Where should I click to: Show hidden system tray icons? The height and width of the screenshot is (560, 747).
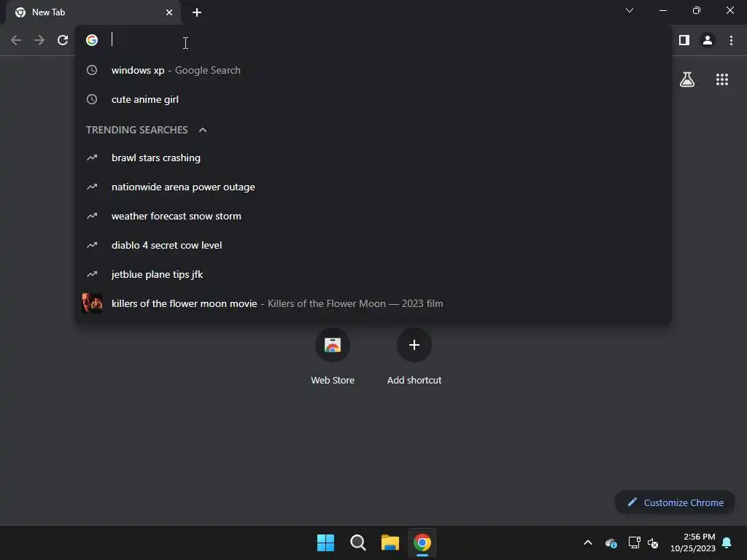click(x=588, y=542)
